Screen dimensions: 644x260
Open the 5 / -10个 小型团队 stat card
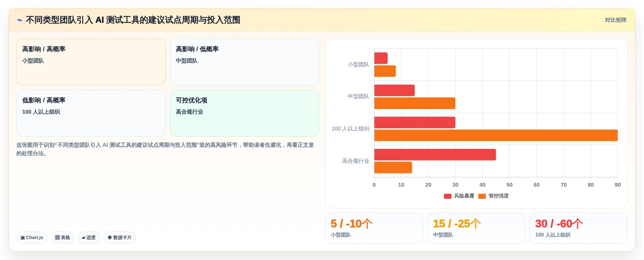(374, 228)
